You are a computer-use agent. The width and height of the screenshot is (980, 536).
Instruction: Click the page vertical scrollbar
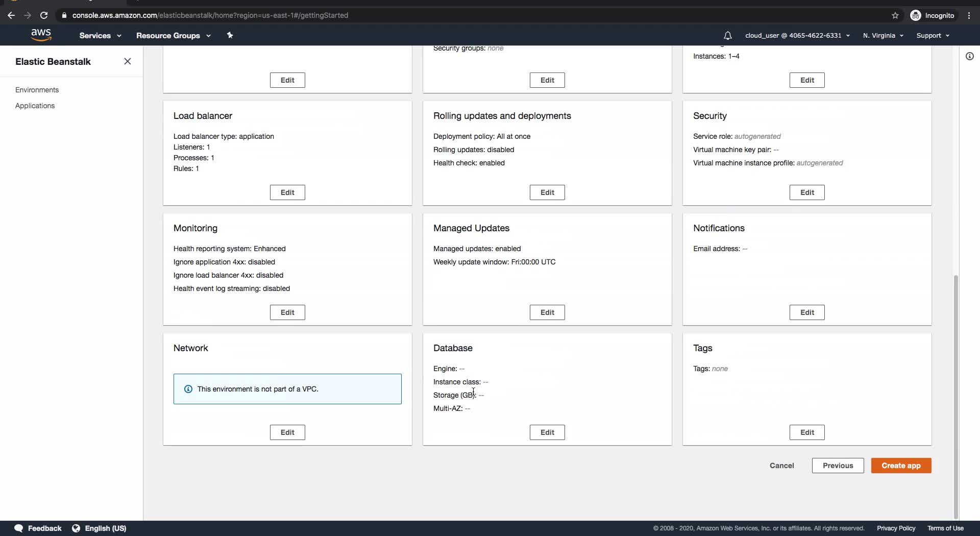coord(956,397)
